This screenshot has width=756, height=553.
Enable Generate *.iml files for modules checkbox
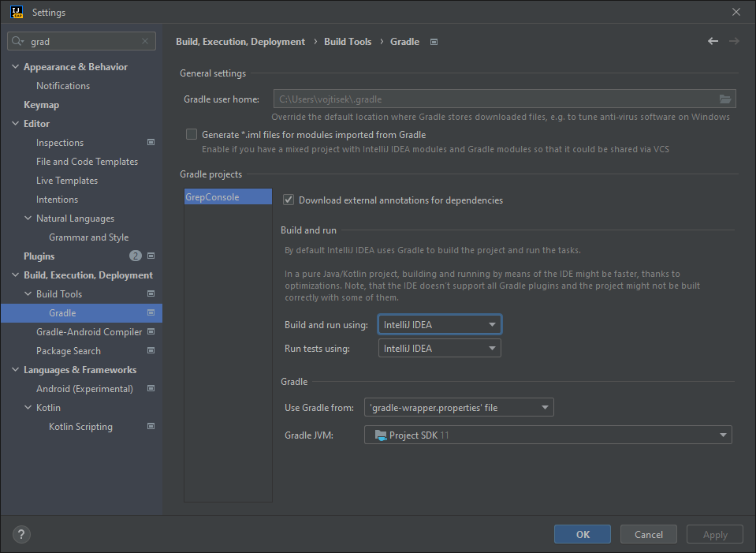point(192,134)
